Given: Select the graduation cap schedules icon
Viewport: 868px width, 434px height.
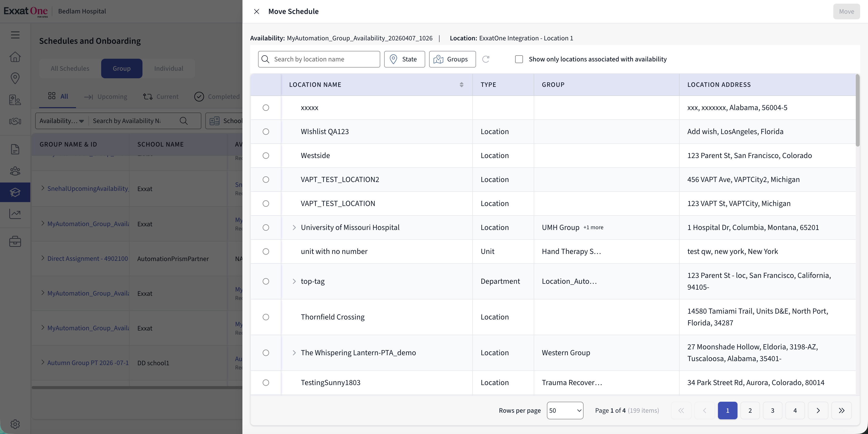Looking at the screenshot, I should 15,192.
